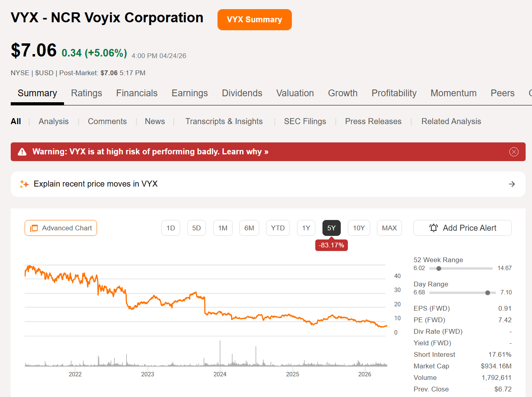
Task: Show Transcripts & Insights
Action: [x=224, y=121]
